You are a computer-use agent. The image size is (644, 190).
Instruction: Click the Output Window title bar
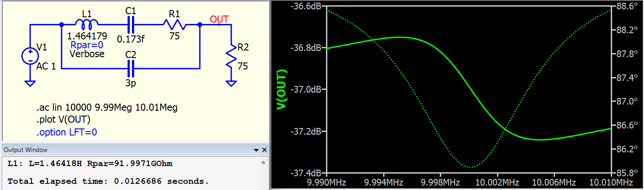[135, 150]
